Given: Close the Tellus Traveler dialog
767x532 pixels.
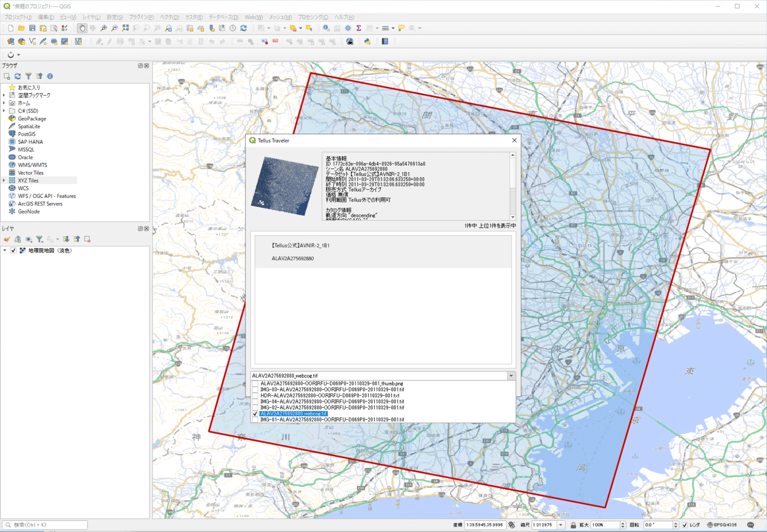Looking at the screenshot, I should coord(514,140).
